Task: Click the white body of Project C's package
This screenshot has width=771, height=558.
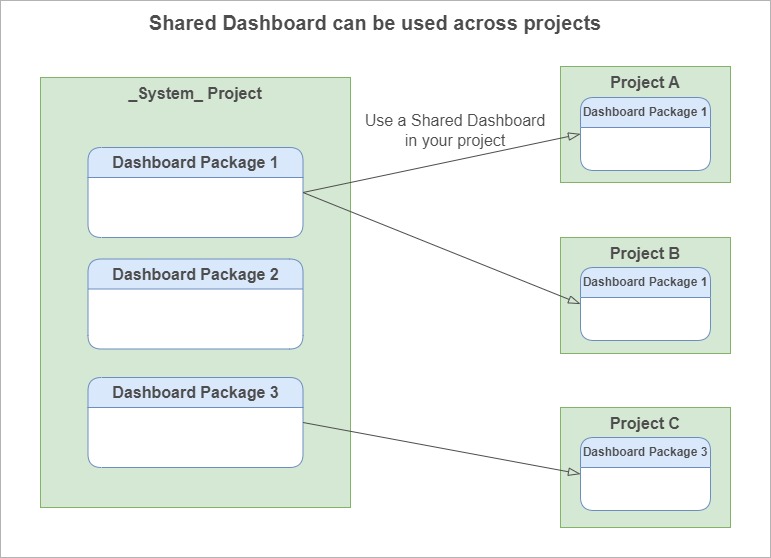Action: point(645,488)
